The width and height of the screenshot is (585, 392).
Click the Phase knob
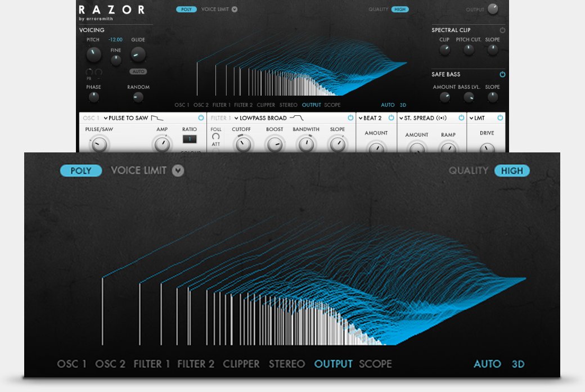pos(93,97)
